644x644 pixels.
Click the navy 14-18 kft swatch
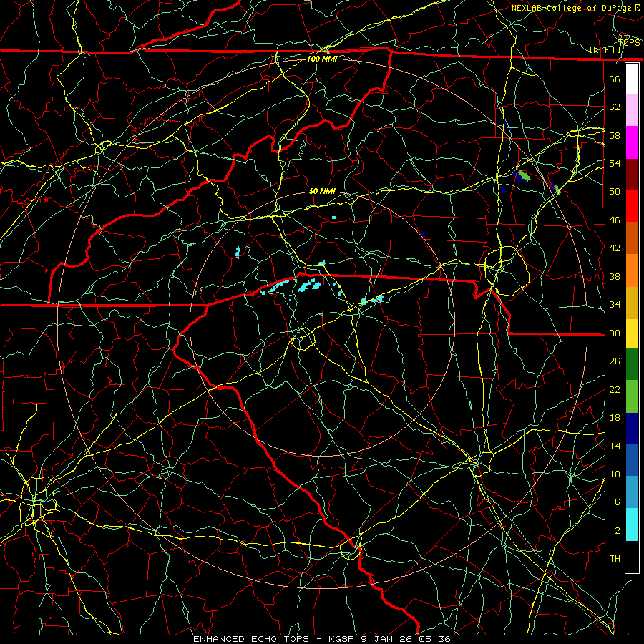(x=632, y=429)
